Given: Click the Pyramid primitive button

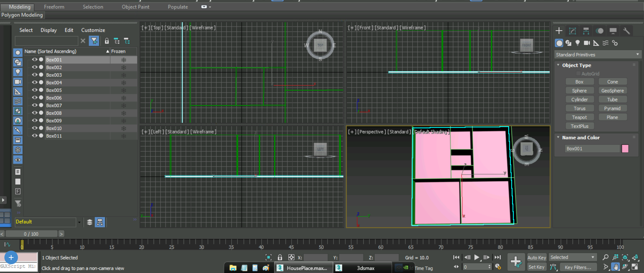Looking at the screenshot, I should [x=613, y=108].
